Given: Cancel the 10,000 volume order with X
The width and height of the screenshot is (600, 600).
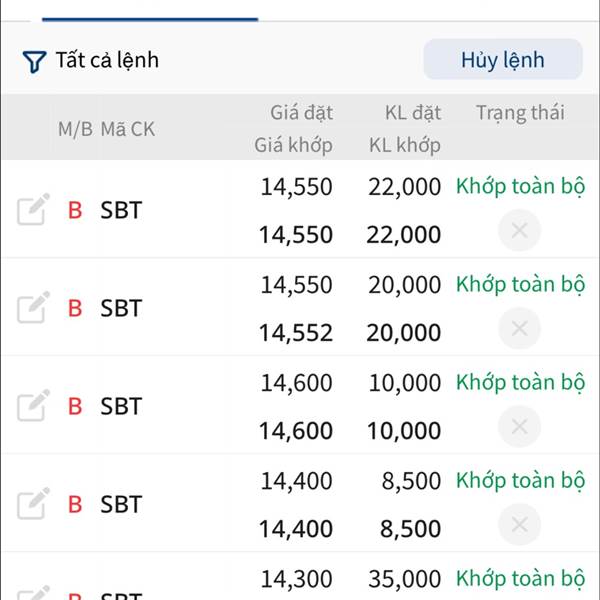Looking at the screenshot, I should click(519, 427).
